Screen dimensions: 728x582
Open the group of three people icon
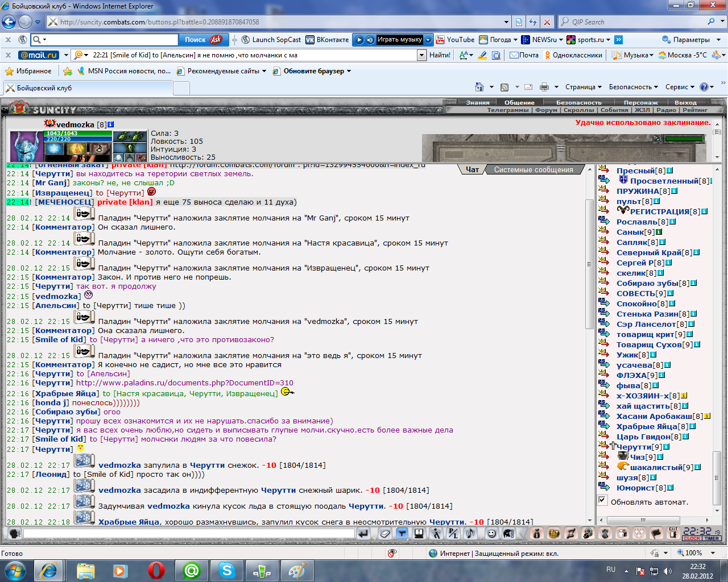[x=639, y=533]
